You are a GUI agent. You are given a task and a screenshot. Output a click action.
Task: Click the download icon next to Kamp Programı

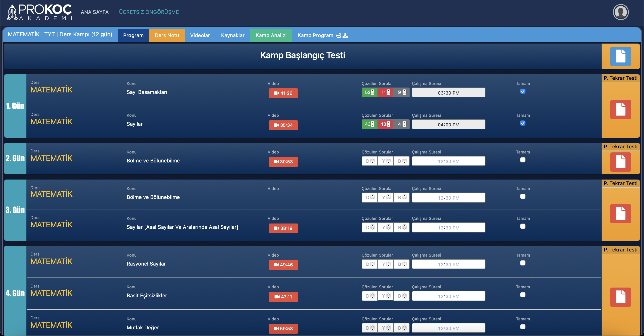345,35
